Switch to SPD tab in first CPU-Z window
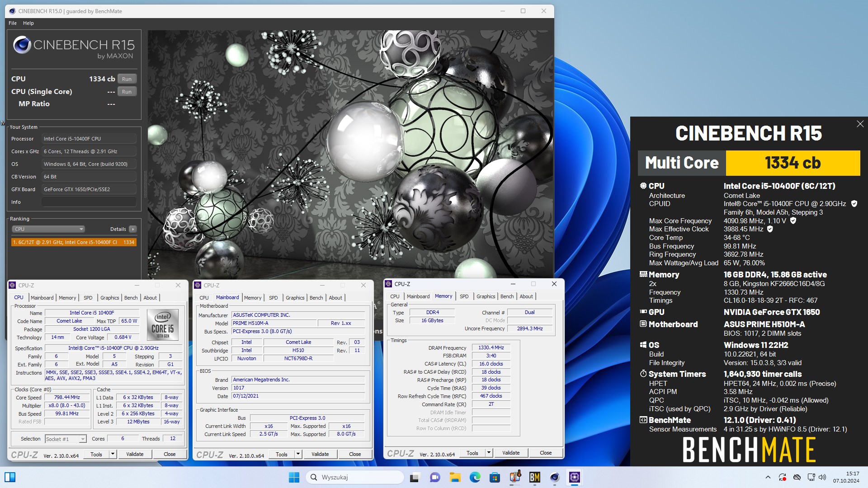 (88, 298)
